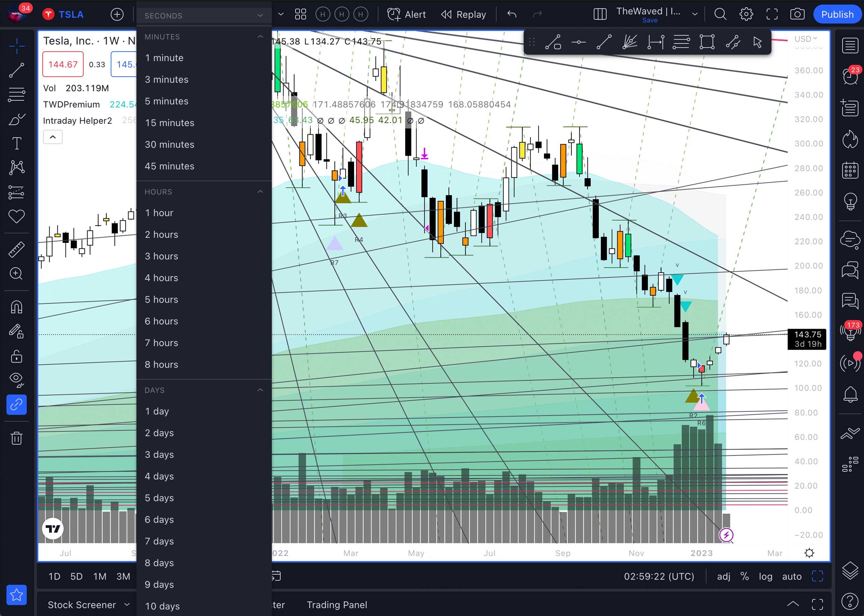This screenshot has height=616, width=864.
Task: Add symbol with the plus button
Action: click(117, 15)
